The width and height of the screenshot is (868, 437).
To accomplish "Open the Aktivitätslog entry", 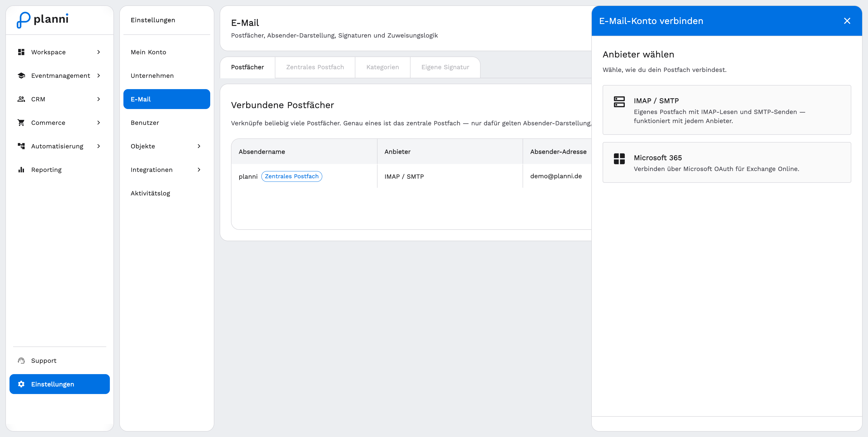I will point(167,193).
